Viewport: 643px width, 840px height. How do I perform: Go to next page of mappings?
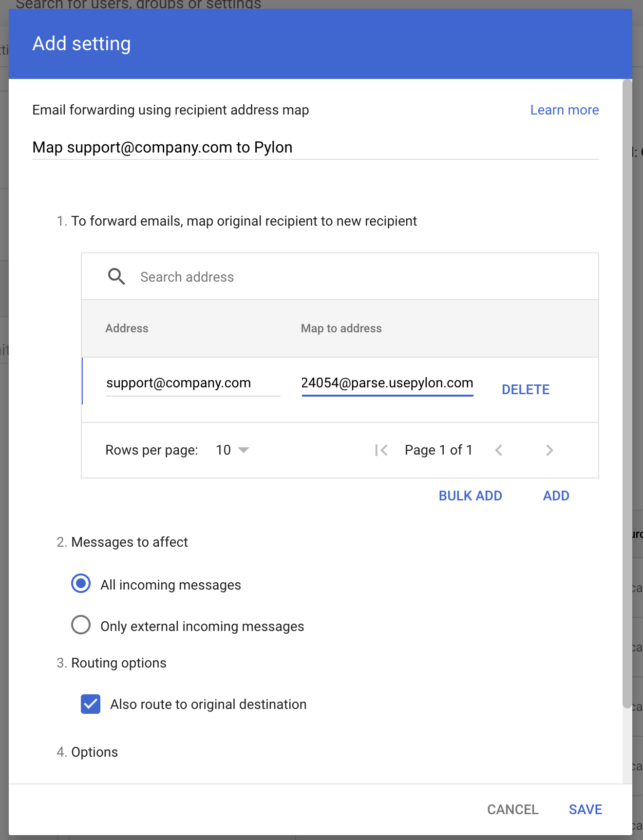coord(549,450)
